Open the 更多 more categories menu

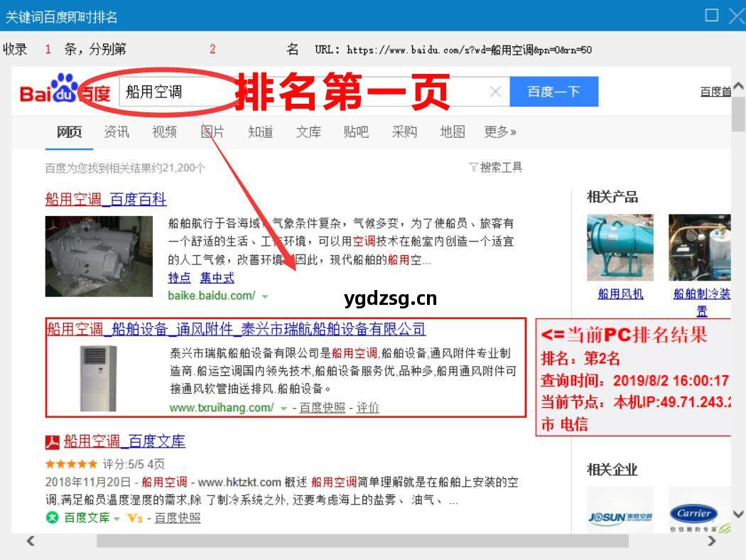click(500, 132)
